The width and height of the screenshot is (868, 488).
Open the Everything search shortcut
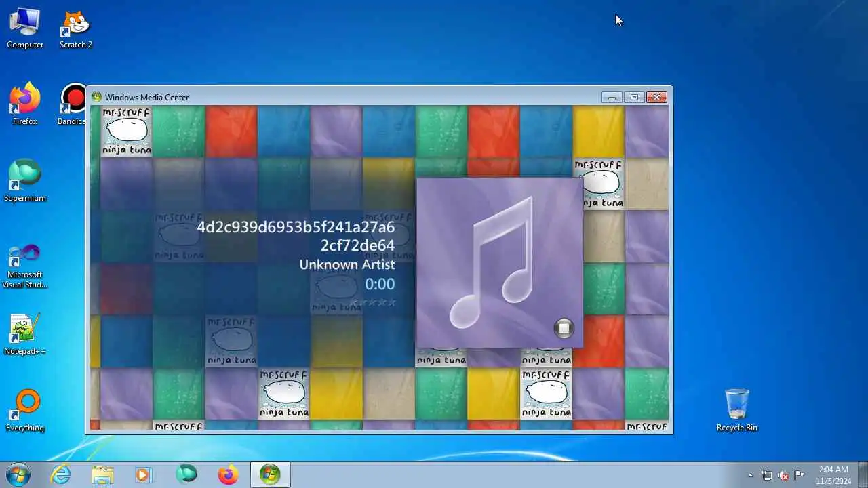point(25,411)
